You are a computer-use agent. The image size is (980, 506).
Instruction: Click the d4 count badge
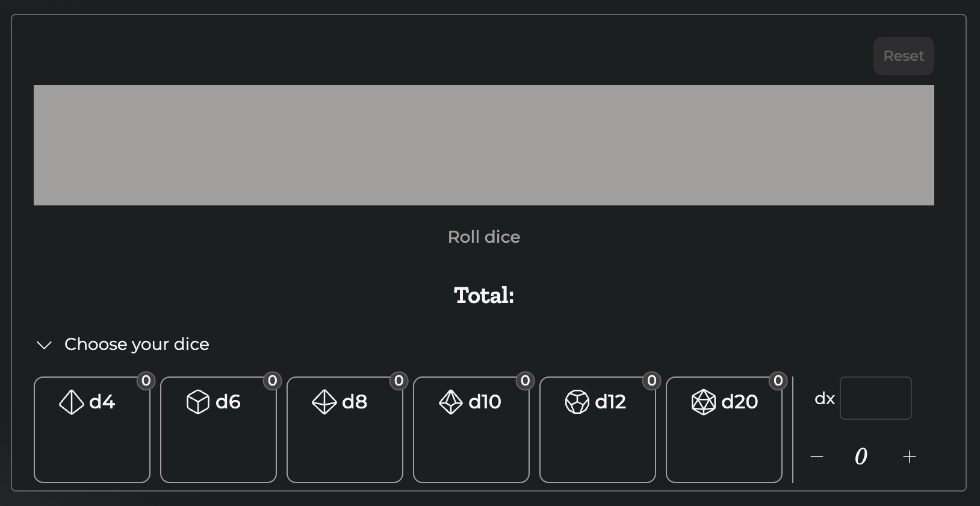coord(146,381)
